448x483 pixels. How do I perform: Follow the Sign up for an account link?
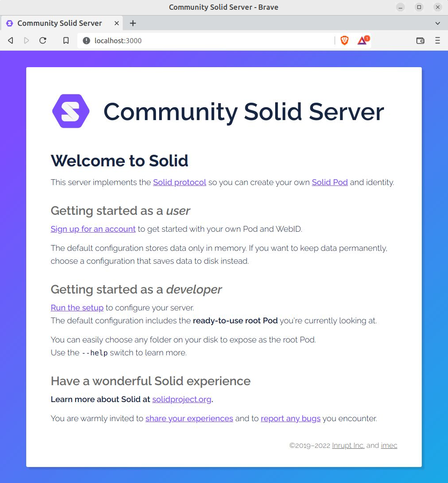[x=93, y=229]
